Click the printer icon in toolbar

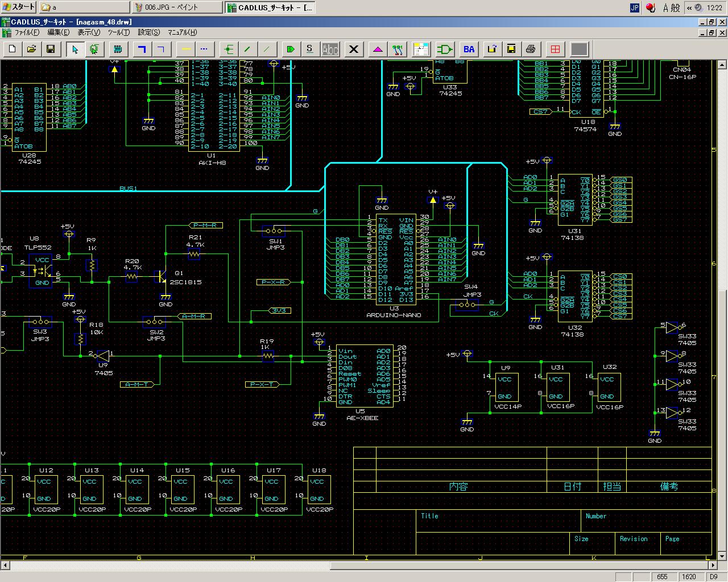531,49
